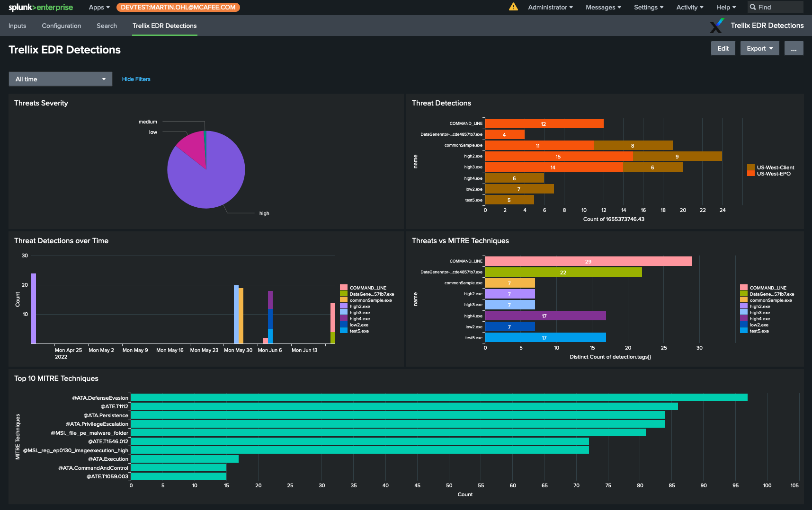Screen dimensions: 812x510
Task: Click the Hide Filters link
Action: pos(136,79)
